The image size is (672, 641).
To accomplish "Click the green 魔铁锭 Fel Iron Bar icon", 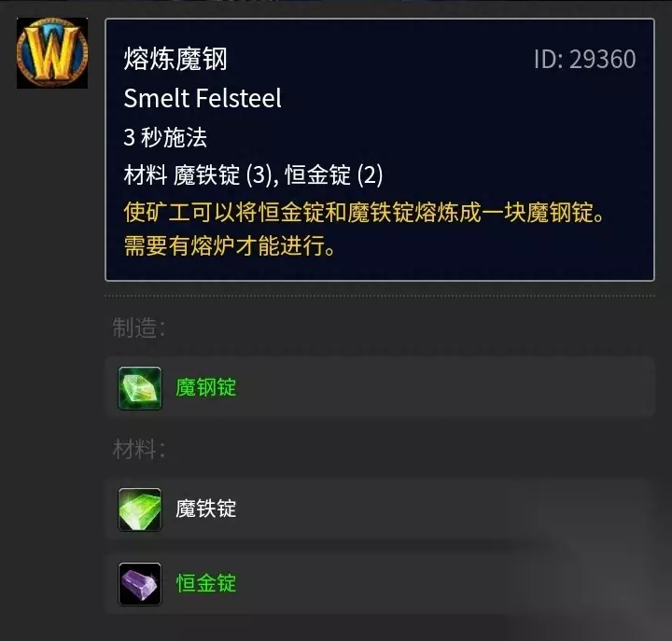I will coord(140,509).
